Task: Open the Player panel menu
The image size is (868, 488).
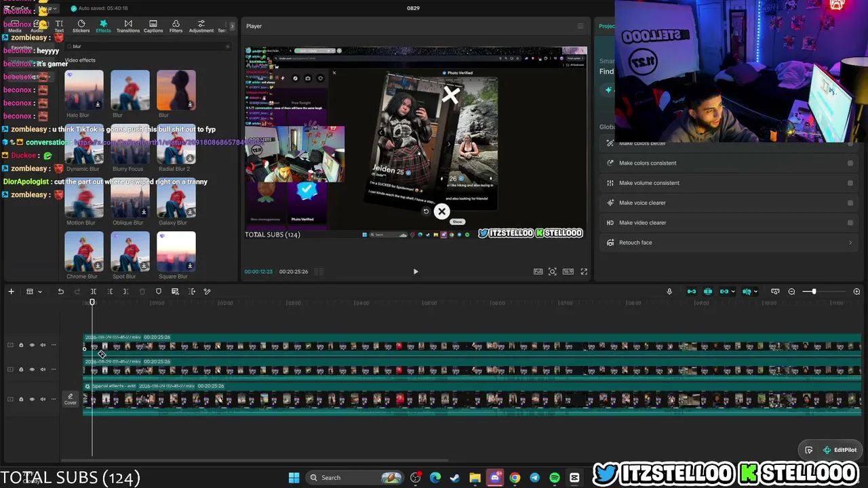Action: (580, 26)
